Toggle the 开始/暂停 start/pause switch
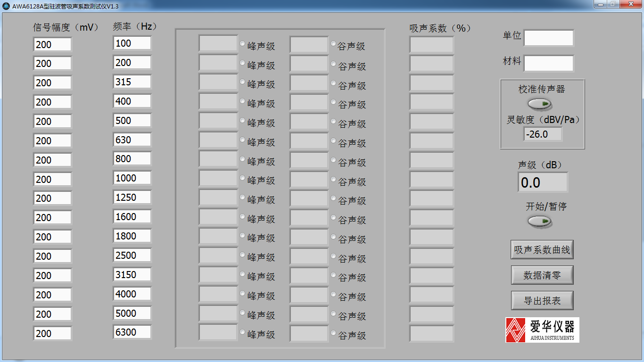Viewport: 644px width, 362px height. tap(540, 221)
